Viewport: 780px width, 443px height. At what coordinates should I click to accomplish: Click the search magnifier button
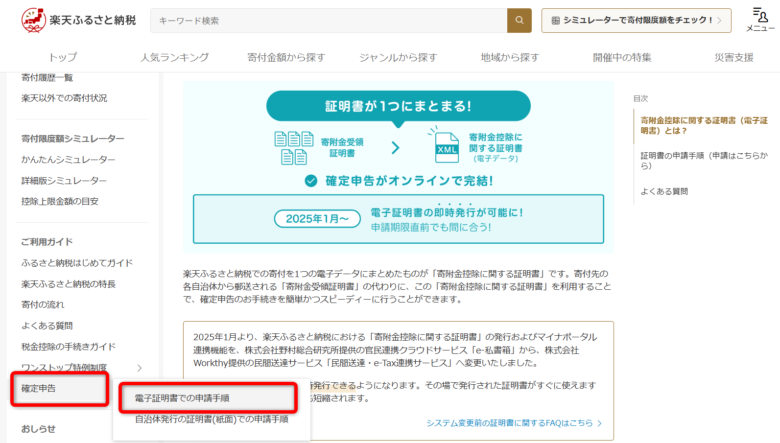tap(519, 20)
